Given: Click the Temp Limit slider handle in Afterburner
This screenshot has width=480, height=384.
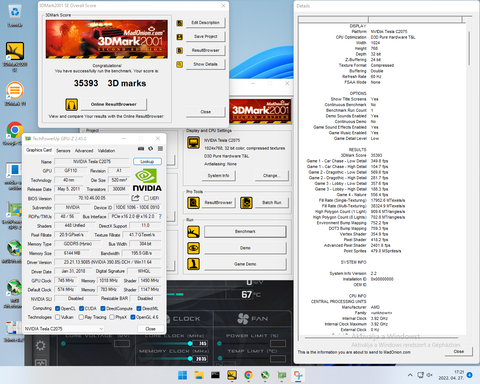Looking at the screenshot, I should coord(220,359).
